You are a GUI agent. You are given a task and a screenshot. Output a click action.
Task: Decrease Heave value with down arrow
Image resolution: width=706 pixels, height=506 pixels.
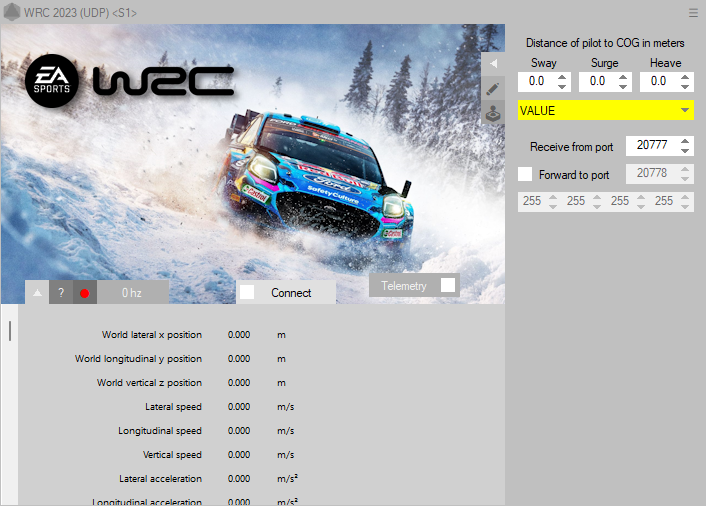pyautogui.click(x=685, y=86)
